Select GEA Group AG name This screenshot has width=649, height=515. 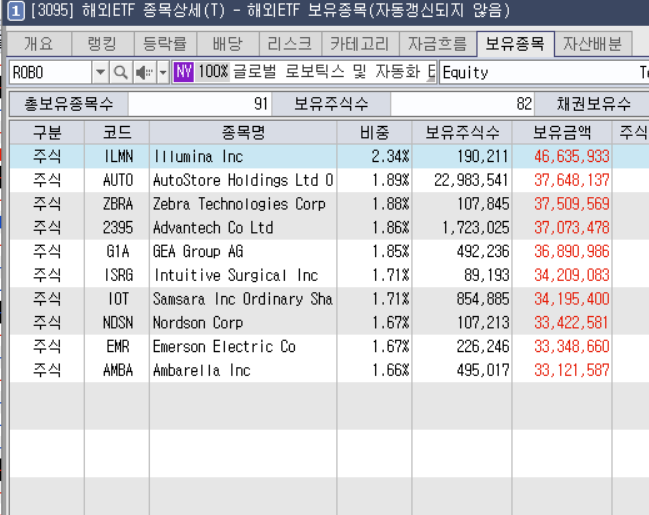(x=198, y=251)
